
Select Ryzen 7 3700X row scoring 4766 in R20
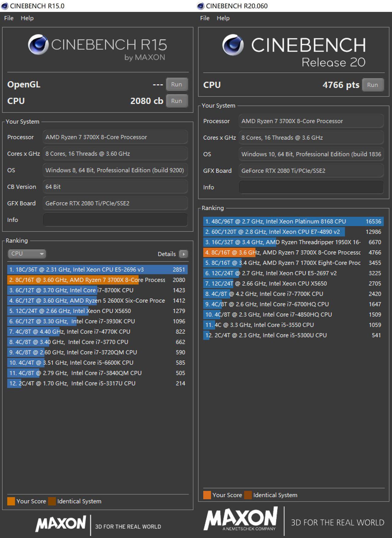293,252
